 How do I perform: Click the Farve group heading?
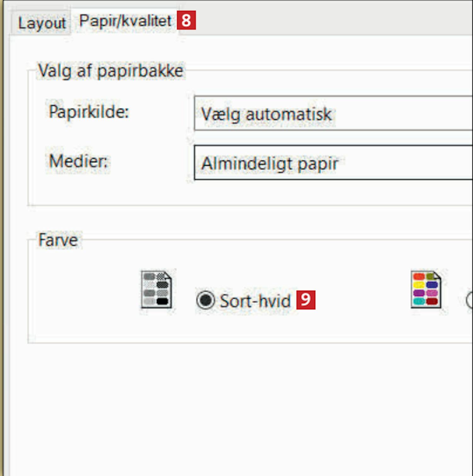(58, 240)
